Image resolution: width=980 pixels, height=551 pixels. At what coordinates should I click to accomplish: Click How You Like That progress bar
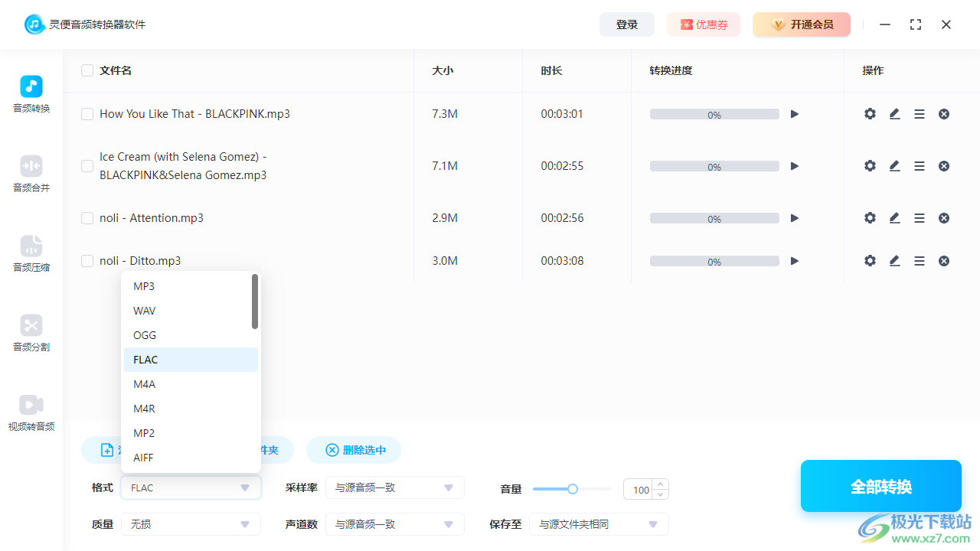click(714, 114)
